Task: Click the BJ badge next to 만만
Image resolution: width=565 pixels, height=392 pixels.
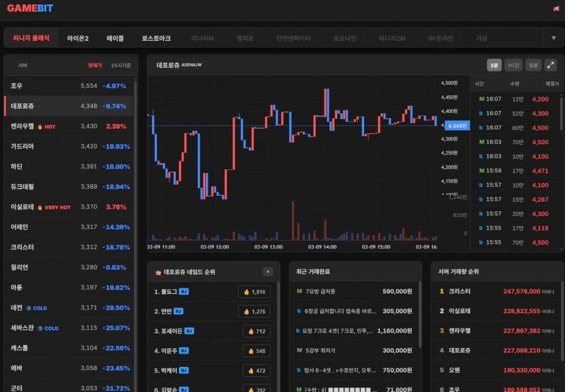Action: point(178,311)
